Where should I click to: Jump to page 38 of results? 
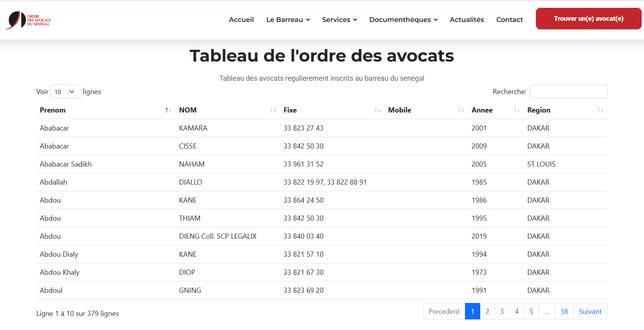(x=564, y=312)
